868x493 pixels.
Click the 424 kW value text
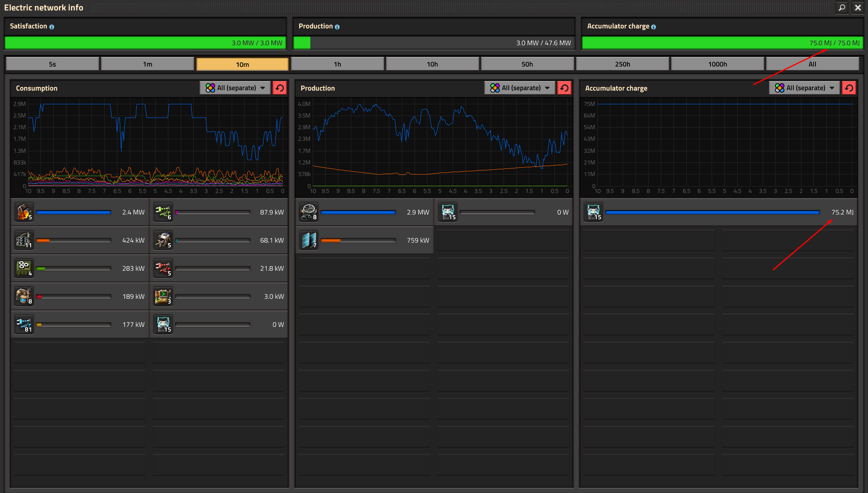(134, 240)
